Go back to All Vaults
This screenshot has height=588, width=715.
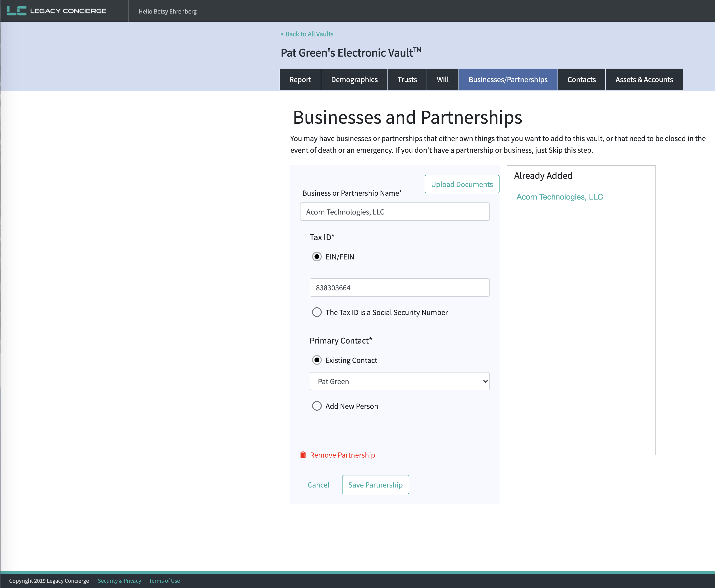coord(307,34)
